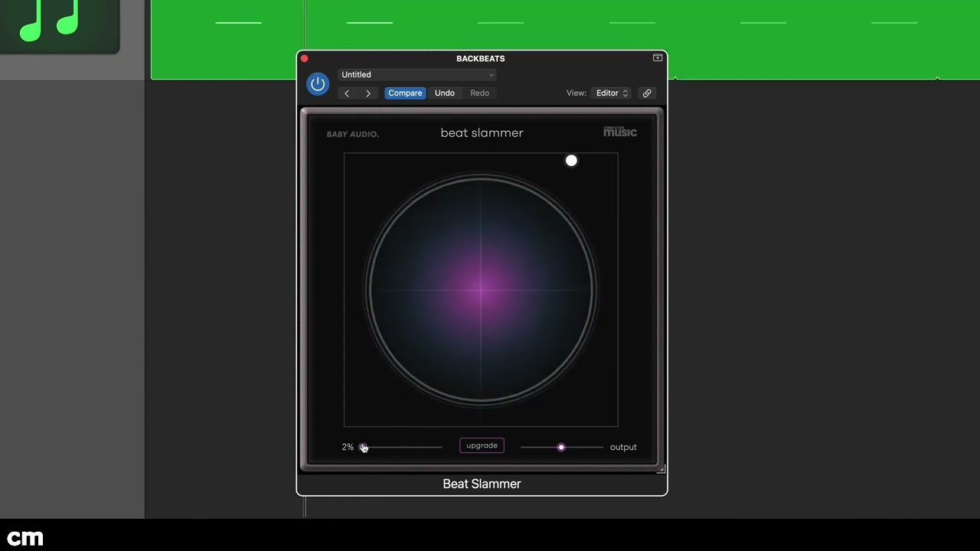This screenshot has height=551, width=980.
Task: Open the Untitled preset dropdown
Action: (417, 74)
